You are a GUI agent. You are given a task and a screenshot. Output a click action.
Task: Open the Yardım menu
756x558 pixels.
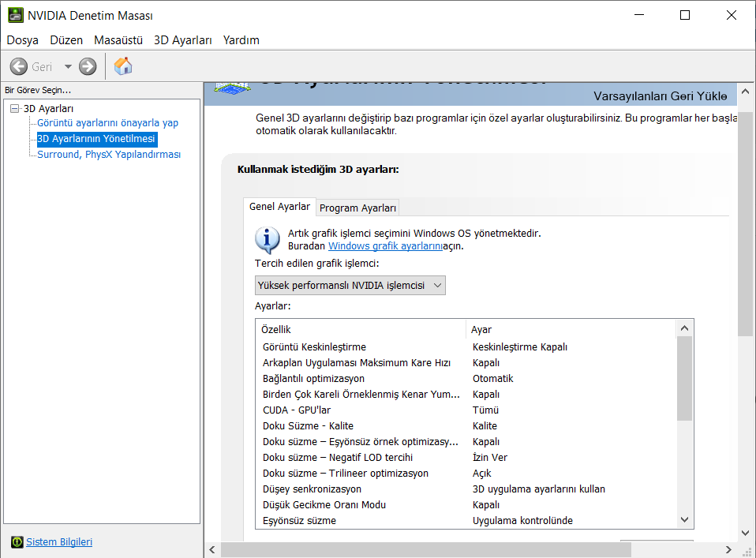tap(241, 40)
